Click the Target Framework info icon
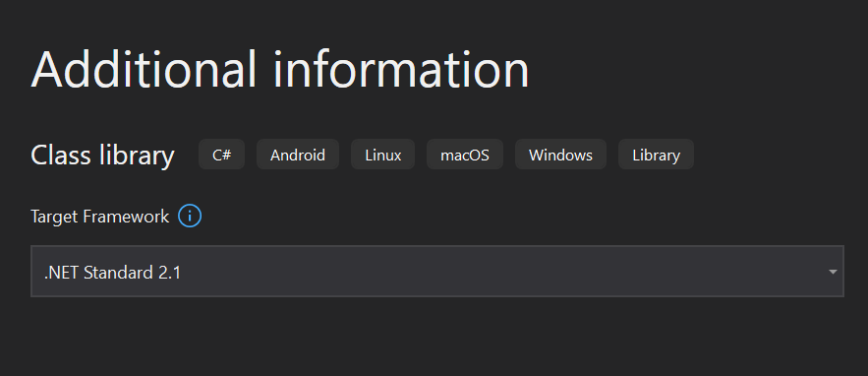 point(190,217)
